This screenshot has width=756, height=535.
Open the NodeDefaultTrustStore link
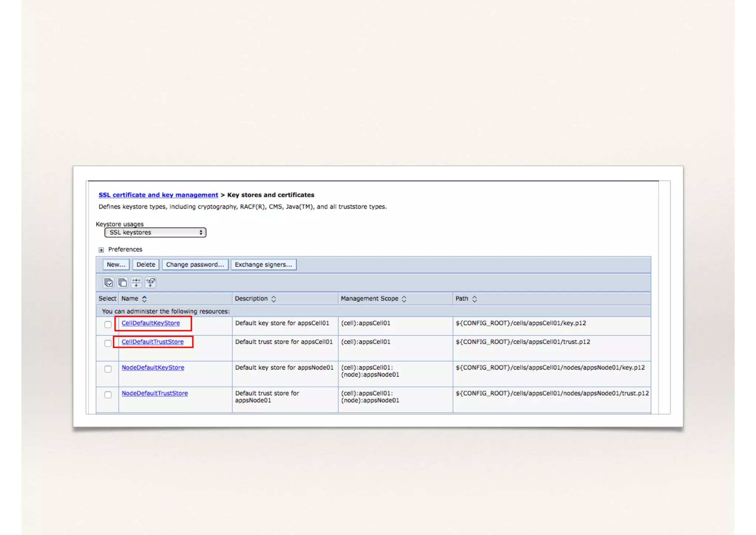tap(155, 393)
